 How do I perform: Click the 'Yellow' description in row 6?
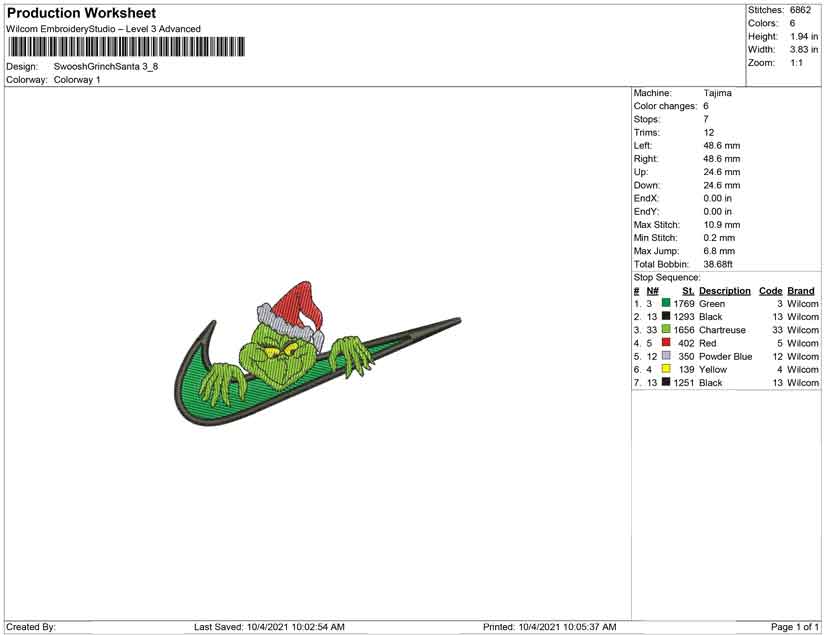click(x=713, y=369)
